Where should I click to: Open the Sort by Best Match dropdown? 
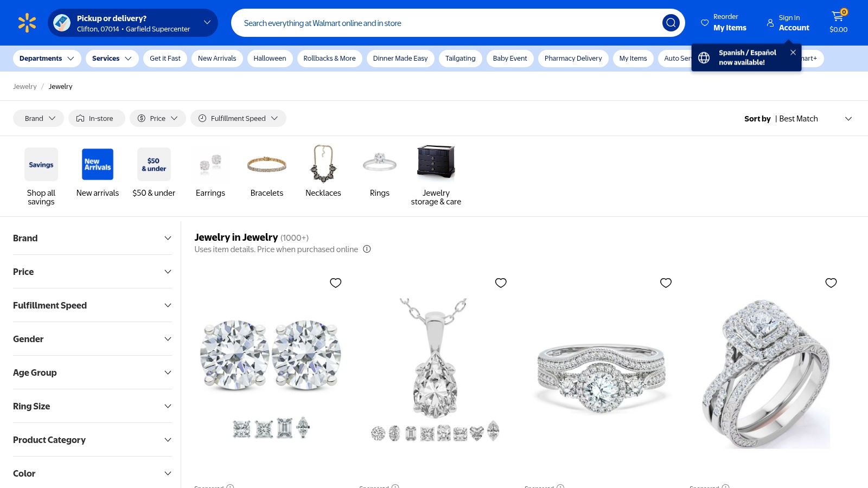point(798,119)
